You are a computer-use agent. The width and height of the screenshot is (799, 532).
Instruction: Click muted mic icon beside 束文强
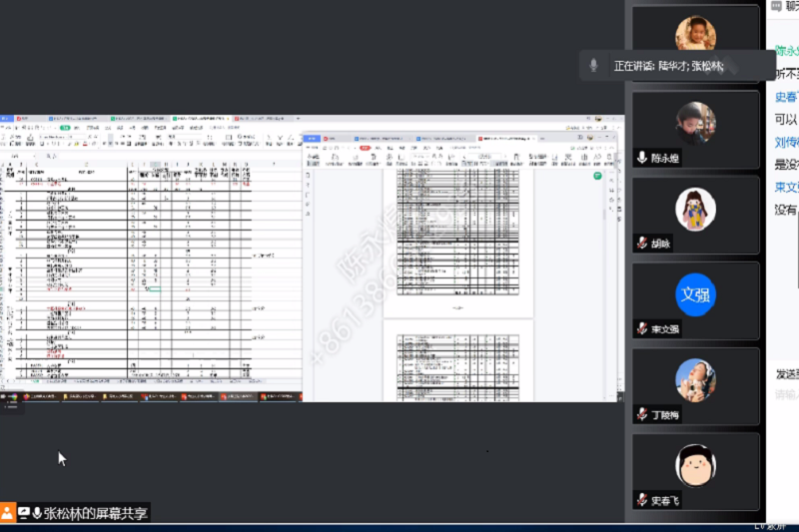coord(641,329)
